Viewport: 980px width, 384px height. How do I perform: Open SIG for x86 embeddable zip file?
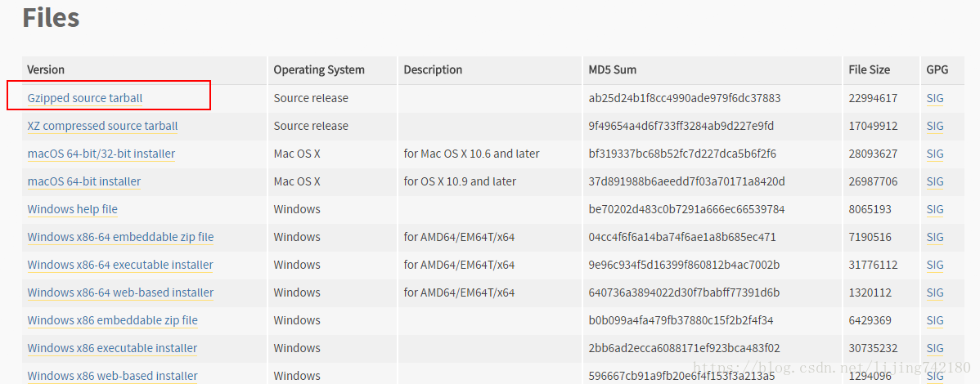[x=935, y=320]
